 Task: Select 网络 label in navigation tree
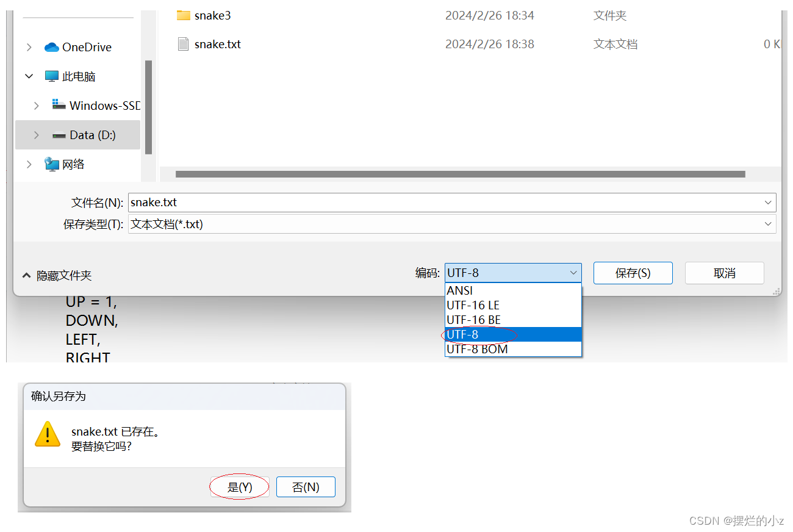click(73, 164)
